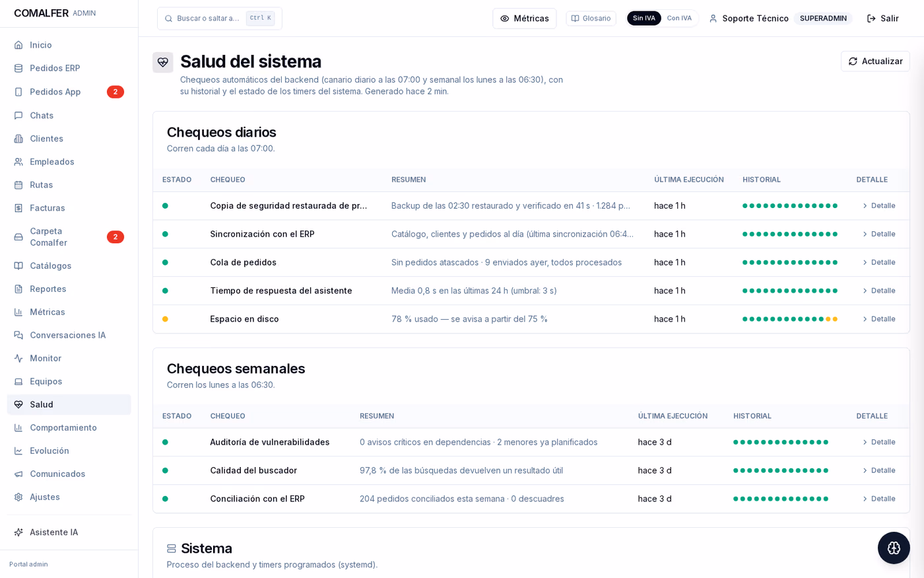This screenshot has width=924, height=578.
Task: Expand Detalle for Auditoría de vulnerabilidades
Action: [x=878, y=442]
